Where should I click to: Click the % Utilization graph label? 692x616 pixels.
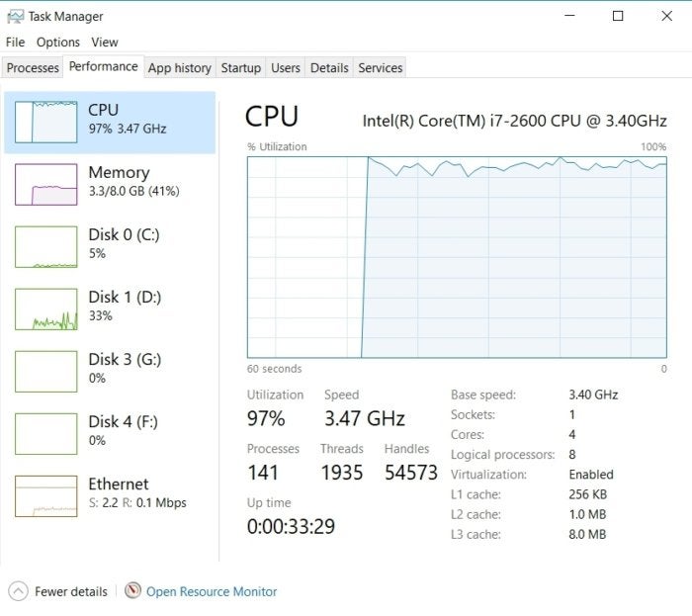[277, 146]
